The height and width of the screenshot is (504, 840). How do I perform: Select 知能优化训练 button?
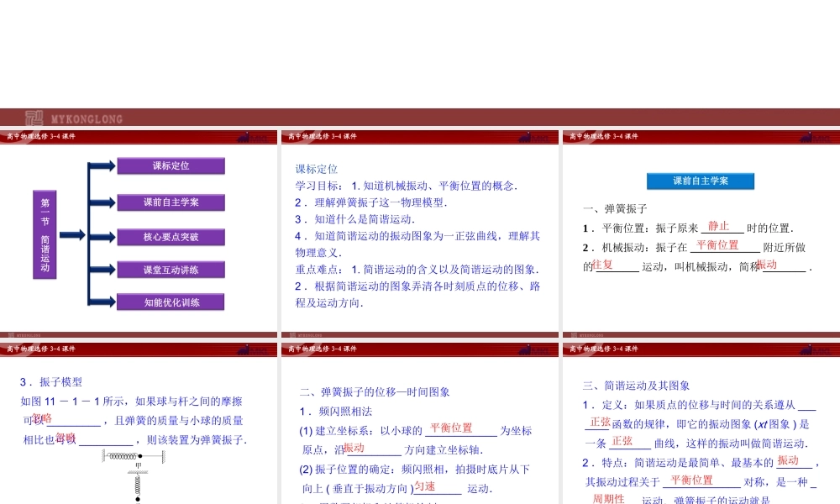pos(171,302)
